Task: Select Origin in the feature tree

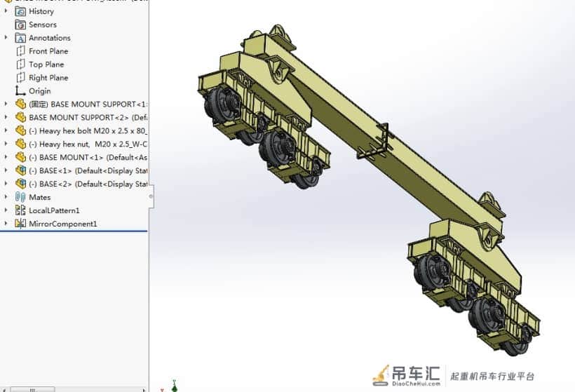Action: tap(39, 91)
